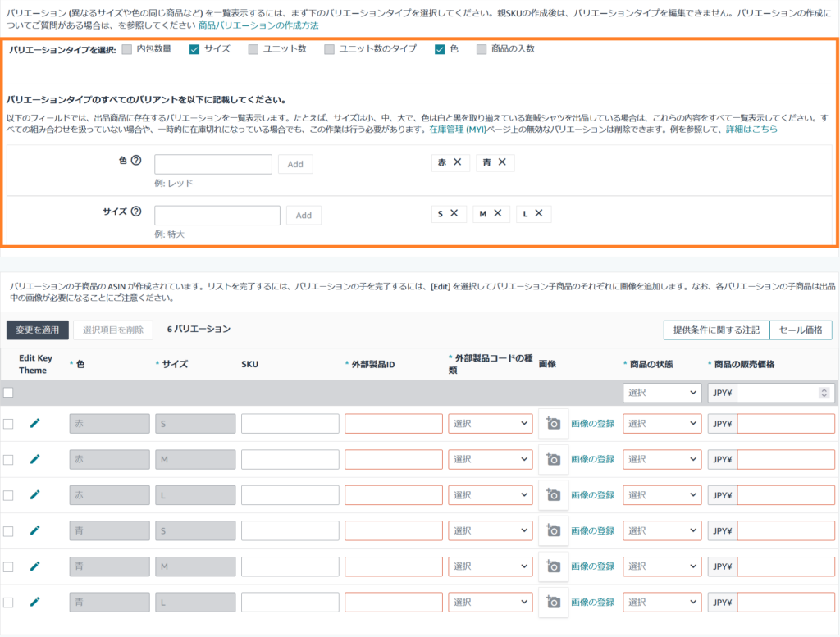
Task: Click camera image icon in 青 S row
Action: point(553,530)
